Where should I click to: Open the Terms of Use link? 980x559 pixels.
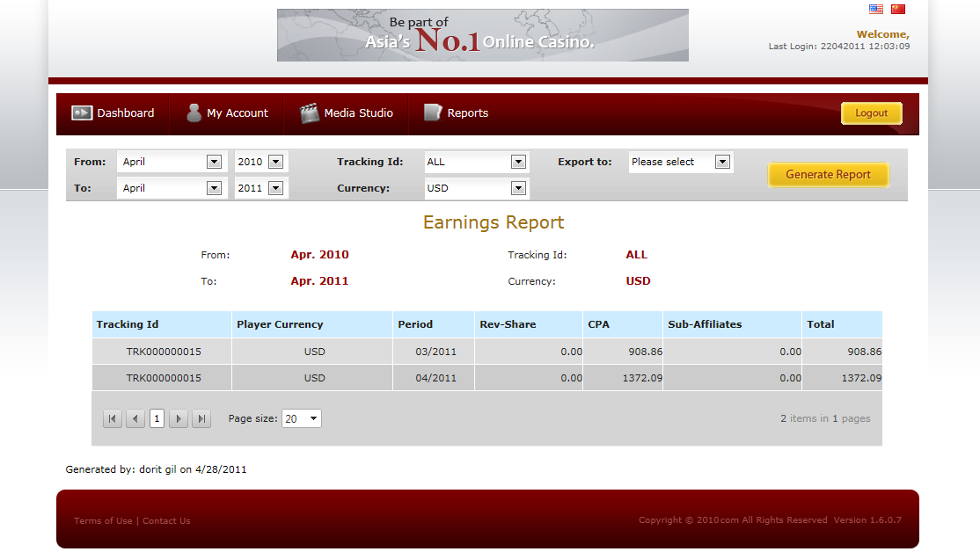tap(103, 521)
